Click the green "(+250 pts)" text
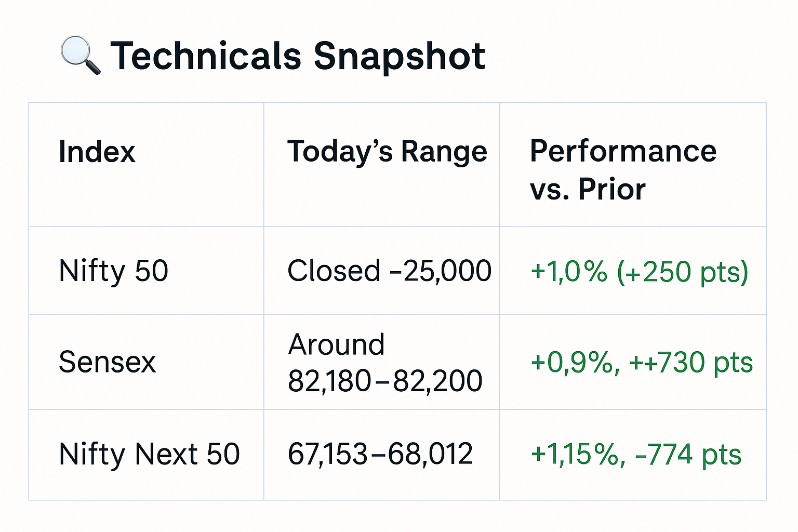The image size is (798, 532). coord(683,272)
